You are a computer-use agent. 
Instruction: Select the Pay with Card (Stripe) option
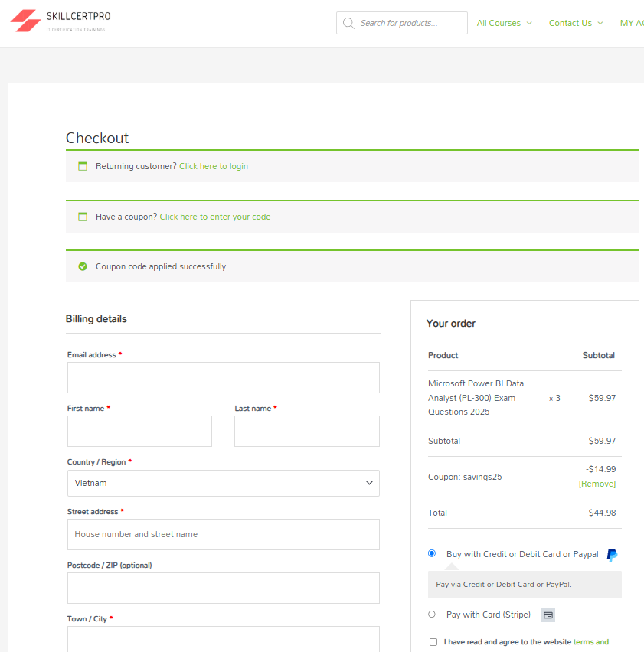coord(432,614)
